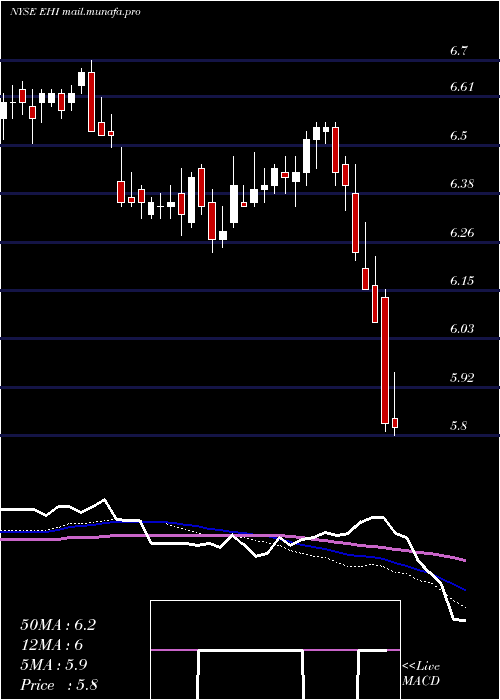
Task: Click the 6.5 price axis label
Action: point(458,135)
